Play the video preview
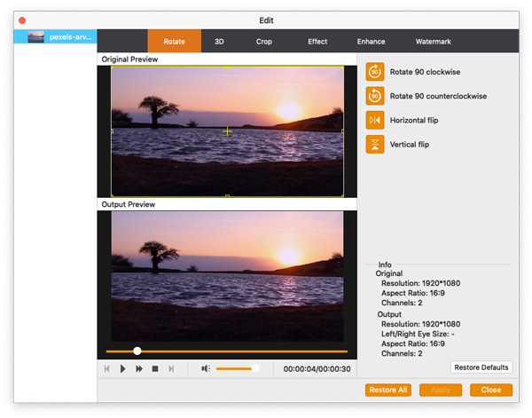 point(123,368)
